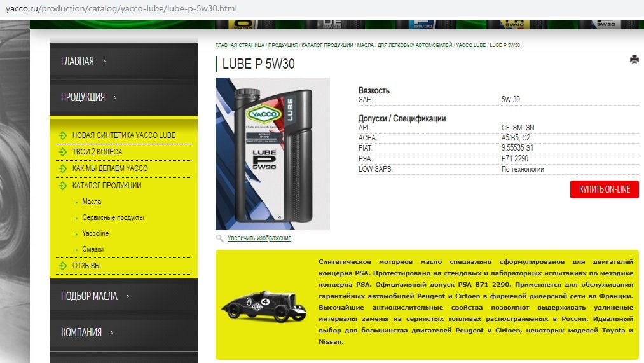Go to ГЛАВНАЯ СТРАНИЦА breadcrumb
The height and width of the screenshot is (363, 644).
tap(240, 45)
